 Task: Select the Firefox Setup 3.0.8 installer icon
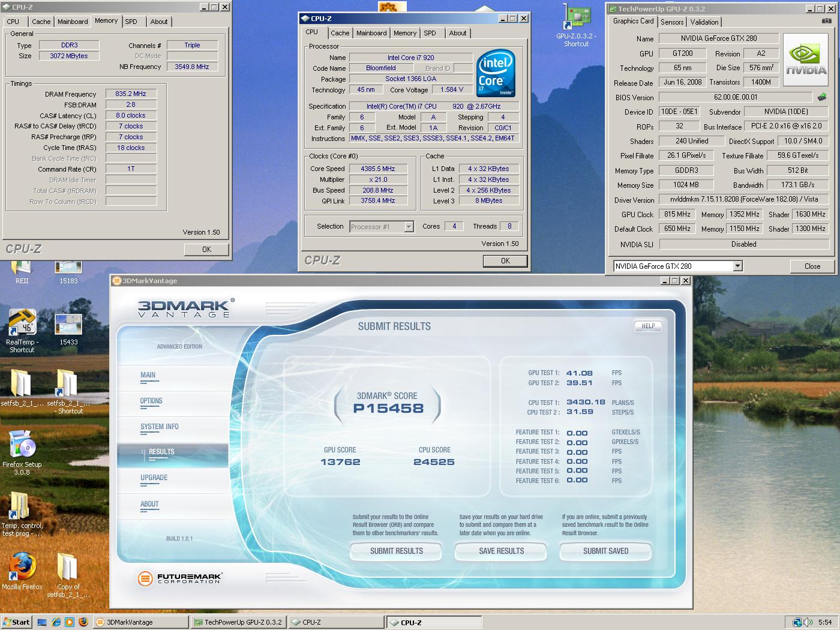[x=22, y=452]
